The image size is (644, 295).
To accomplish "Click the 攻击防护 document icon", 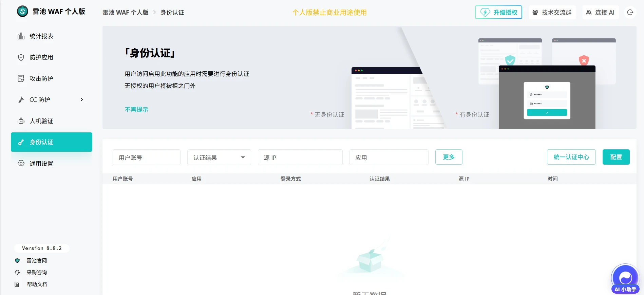I will [21, 78].
